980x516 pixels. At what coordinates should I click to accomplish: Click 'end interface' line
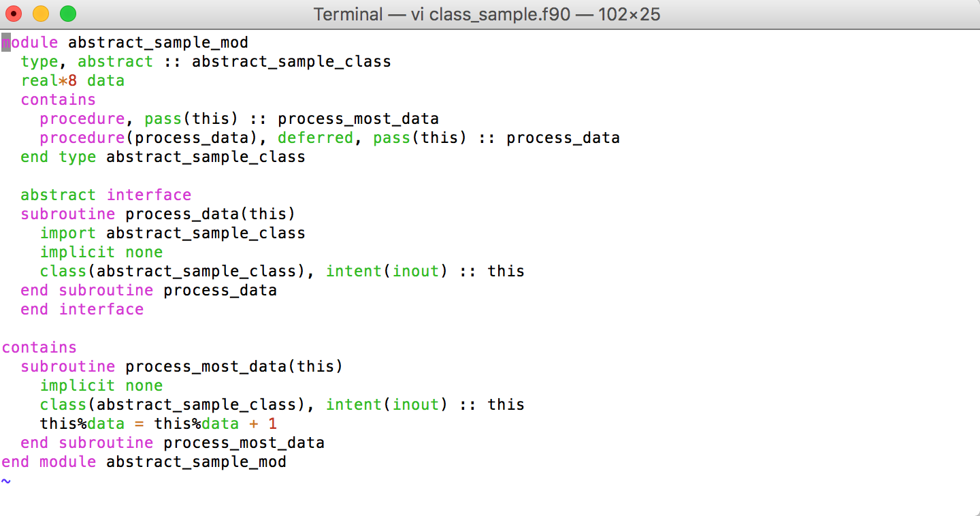[x=82, y=309]
